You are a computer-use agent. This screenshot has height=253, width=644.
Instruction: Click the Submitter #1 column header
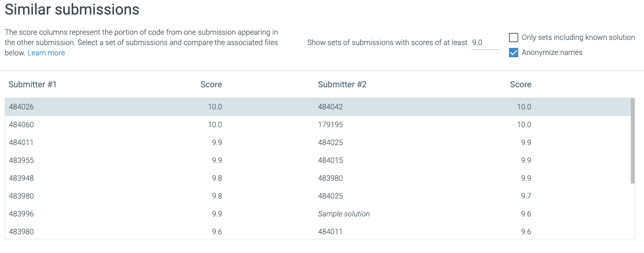click(x=32, y=84)
